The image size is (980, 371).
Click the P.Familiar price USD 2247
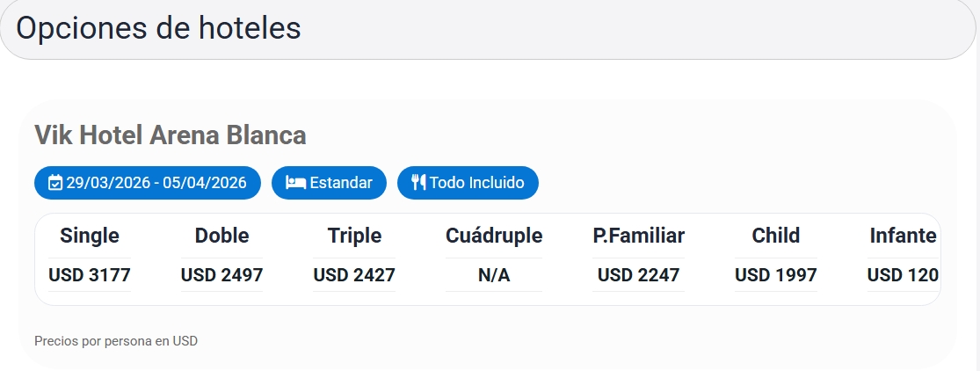639,275
